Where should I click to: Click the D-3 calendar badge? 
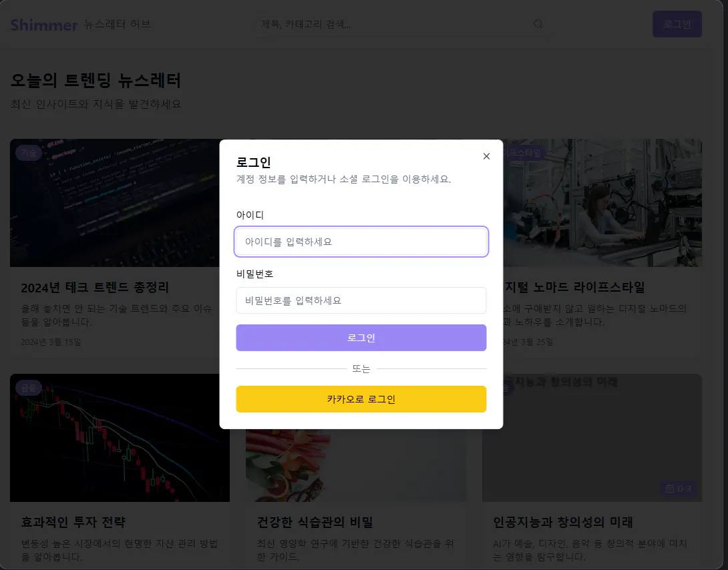(x=679, y=489)
